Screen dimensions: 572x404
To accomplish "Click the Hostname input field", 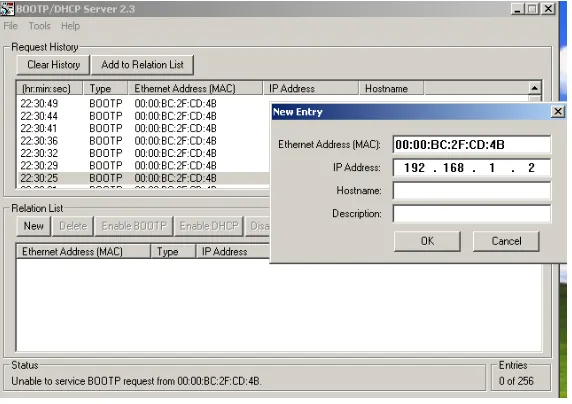I will point(472,191).
